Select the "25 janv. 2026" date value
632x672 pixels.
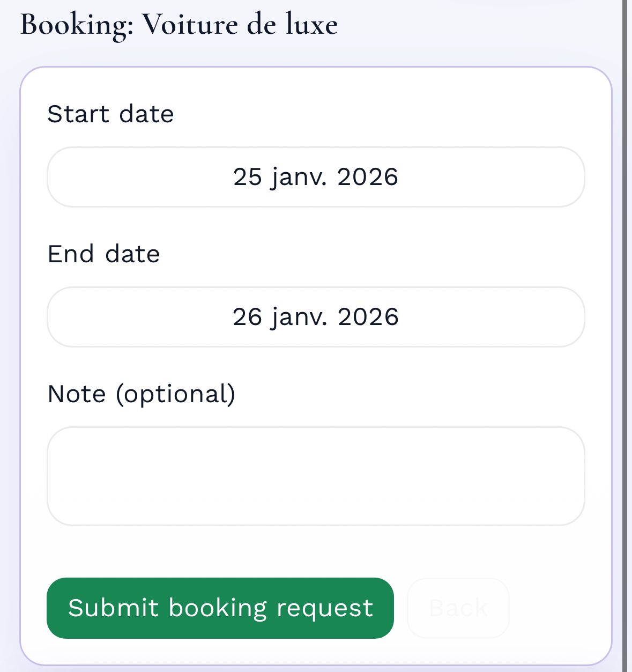316,177
